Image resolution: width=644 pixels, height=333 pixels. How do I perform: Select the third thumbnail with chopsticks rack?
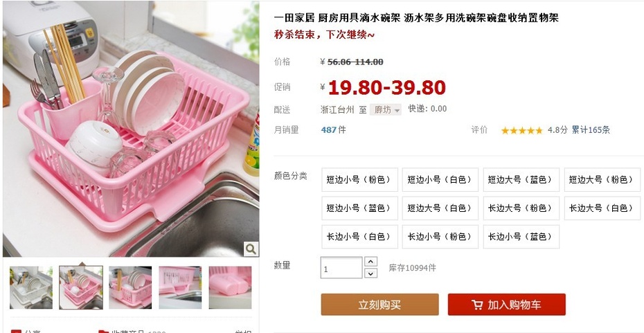point(131,287)
